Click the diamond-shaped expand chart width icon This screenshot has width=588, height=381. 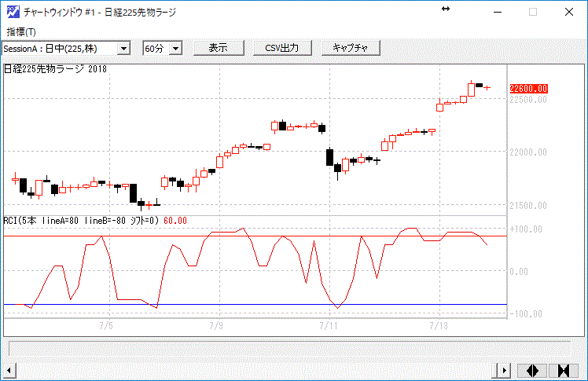click(532, 371)
